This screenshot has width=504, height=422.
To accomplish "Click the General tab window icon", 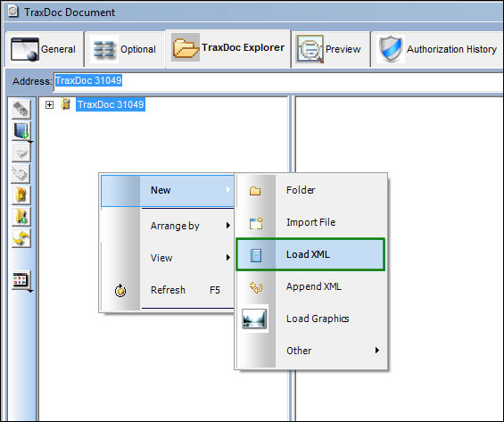I will (25, 49).
